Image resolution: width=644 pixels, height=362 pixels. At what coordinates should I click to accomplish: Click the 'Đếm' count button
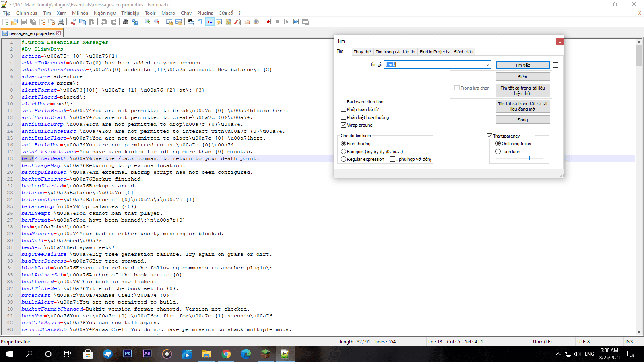pyautogui.click(x=522, y=77)
